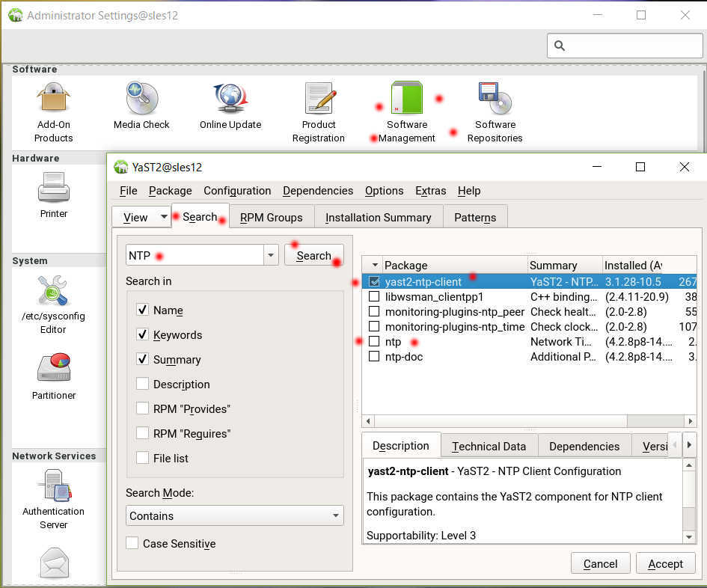This screenshot has width=707, height=588.
Task: Click the Accept button
Action: 666,563
